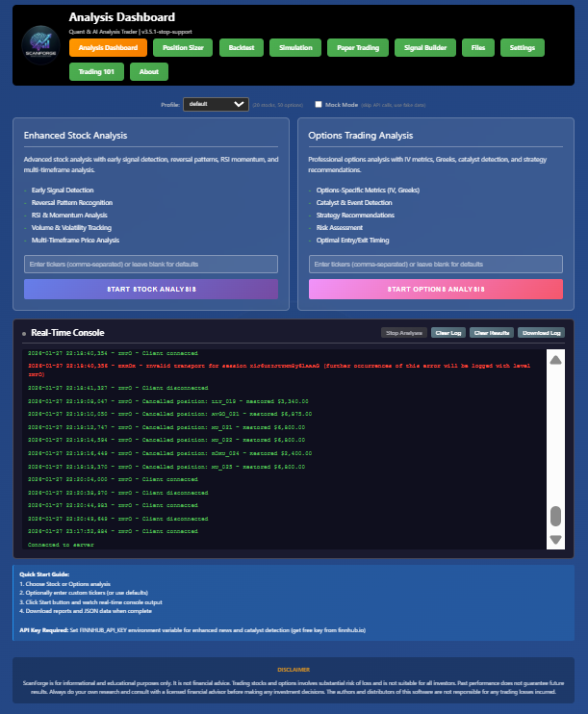
Task: Open the About tab
Action: 149,72
